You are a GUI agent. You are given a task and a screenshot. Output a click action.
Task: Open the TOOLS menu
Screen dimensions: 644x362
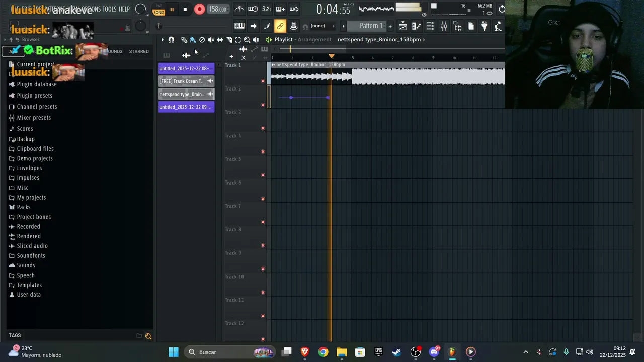click(109, 9)
